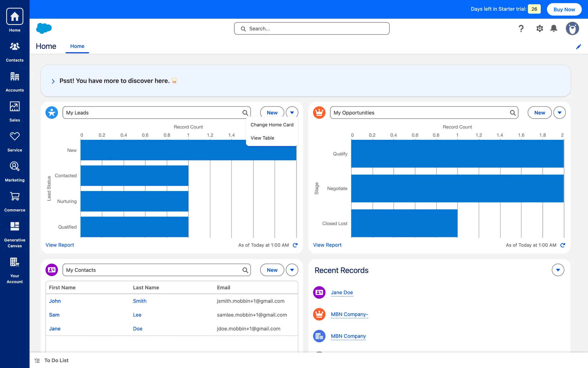The width and height of the screenshot is (588, 368).
Task: Click the Buy Now button
Action: tap(564, 9)
